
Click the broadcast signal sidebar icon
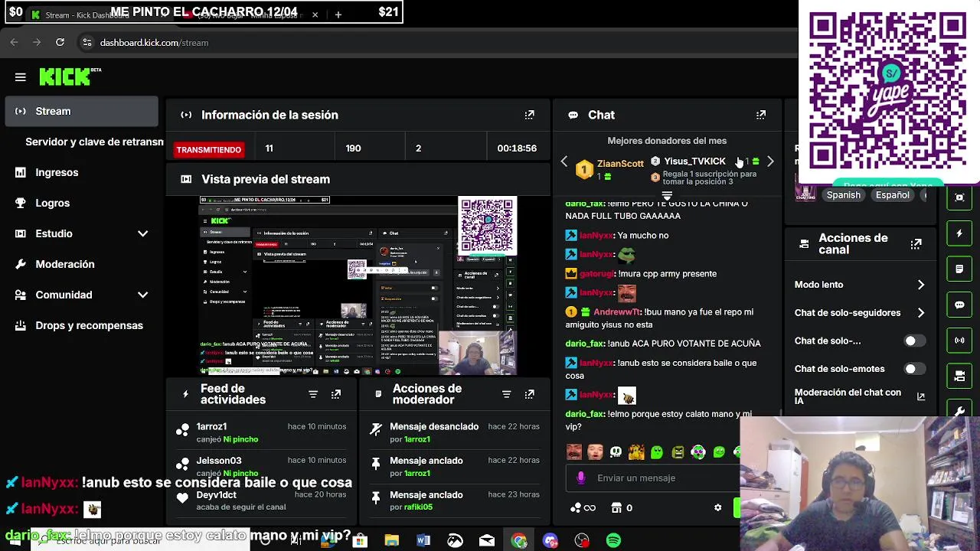pos(959,341)
